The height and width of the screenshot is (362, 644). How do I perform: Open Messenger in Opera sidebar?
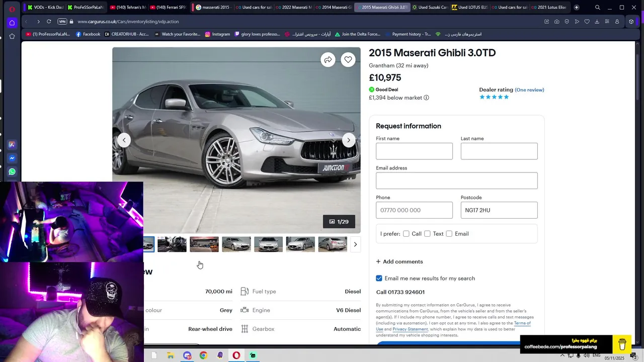point(12,158)
